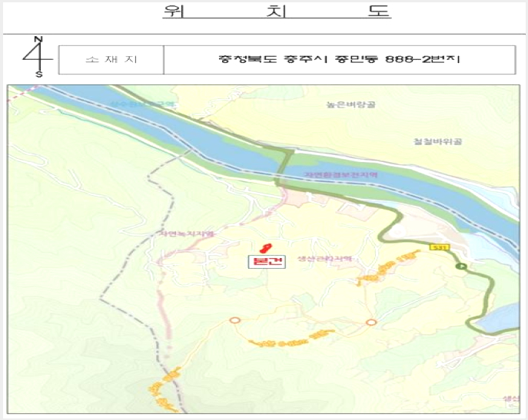Click the yellow 531 route shield
Screen dimensions: 528x420
440,247
